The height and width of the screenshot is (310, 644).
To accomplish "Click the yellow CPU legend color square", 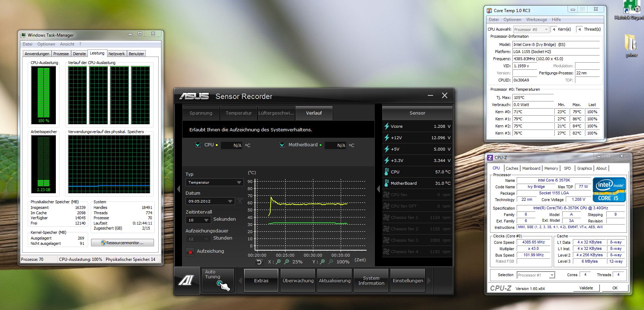I will (x=217, y=145).
